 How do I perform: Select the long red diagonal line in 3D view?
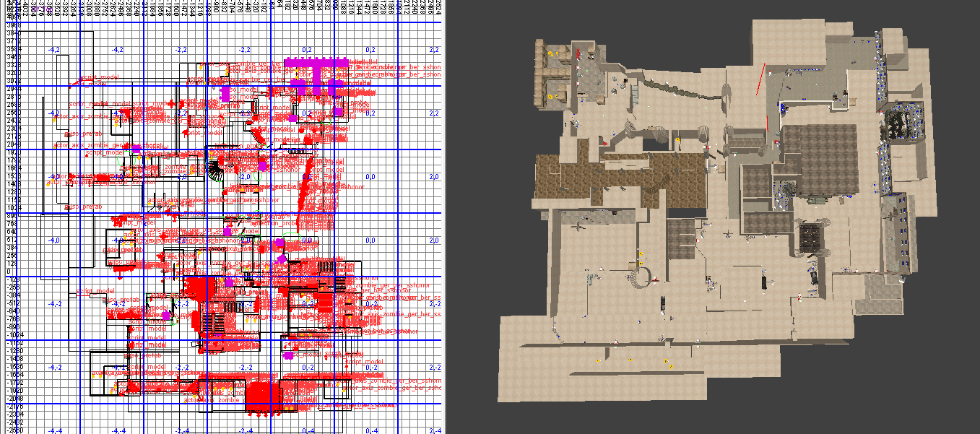[x=760, y=79]
